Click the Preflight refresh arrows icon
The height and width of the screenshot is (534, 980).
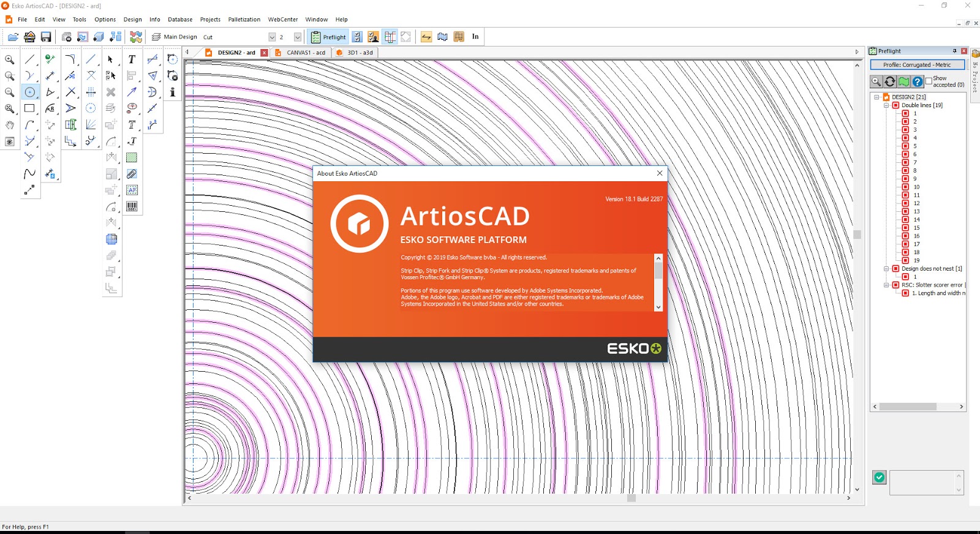pyautogui.click(x=890, y=81)
